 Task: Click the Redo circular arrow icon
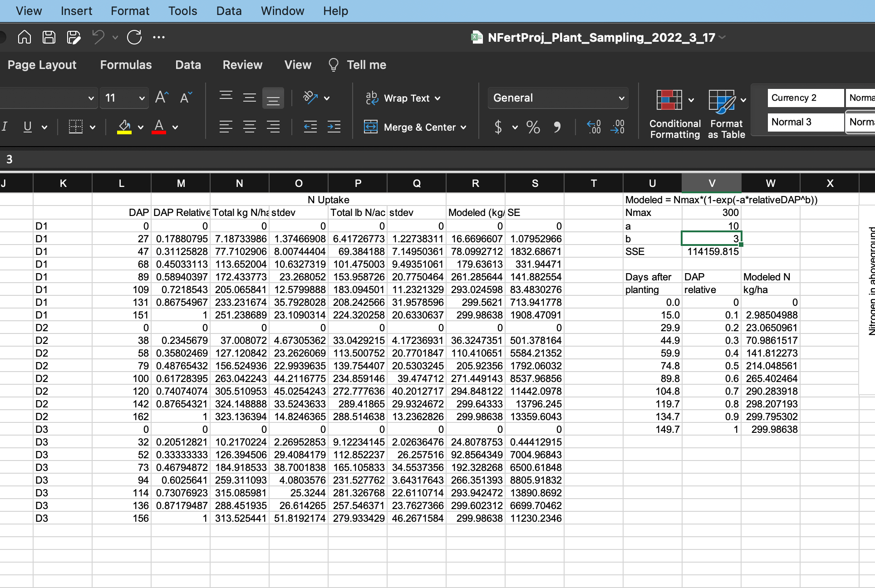[134, 37]
